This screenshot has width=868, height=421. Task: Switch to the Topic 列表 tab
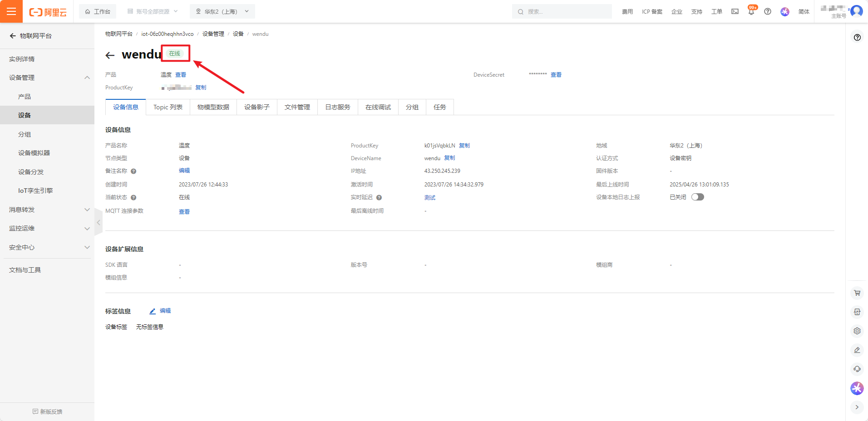(x=168, y=107)
